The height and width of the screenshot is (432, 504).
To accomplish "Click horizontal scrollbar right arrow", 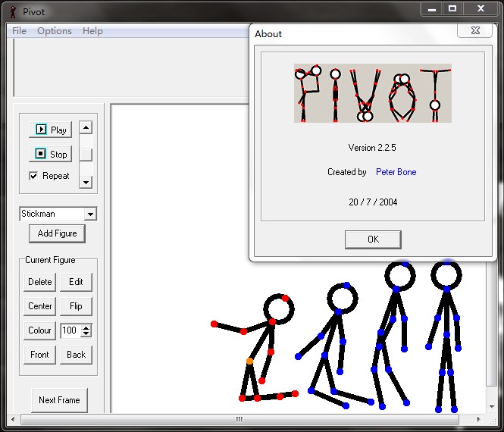I will pyautogui.click(x=478, y=419).
